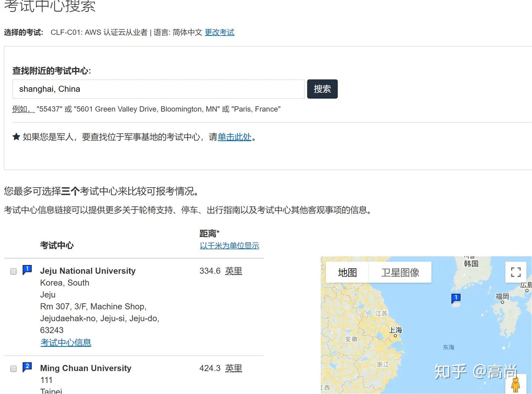Switch the map to 地图 view
Viewport: 532px width, 394px height.
(347, 273)
